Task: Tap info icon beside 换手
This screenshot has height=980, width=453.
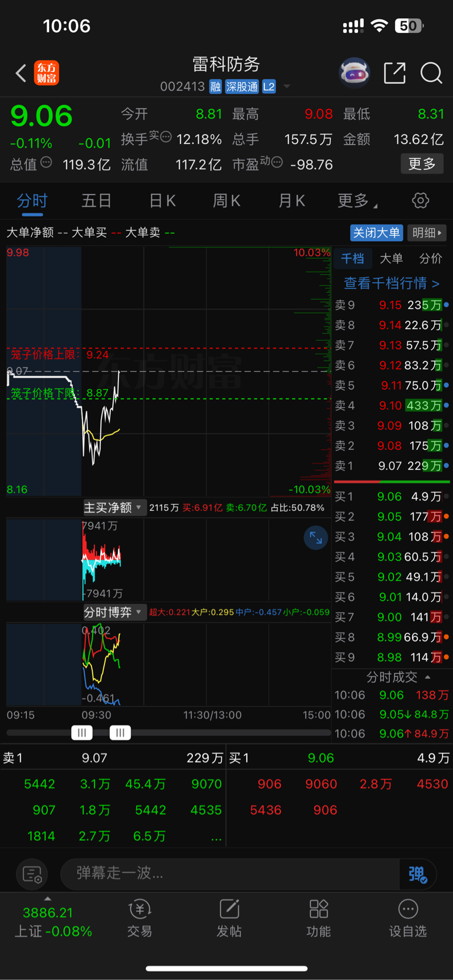Action: click(166, 137)
